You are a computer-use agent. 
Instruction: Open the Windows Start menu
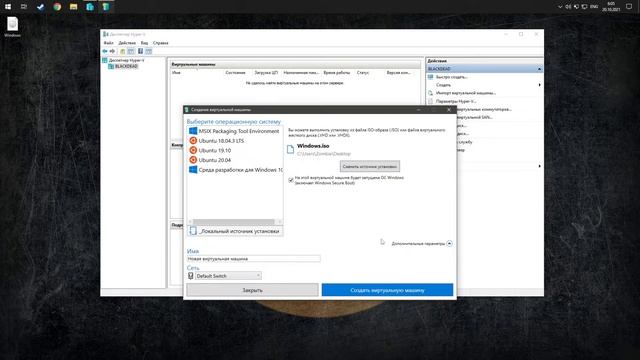click(8, 7)
